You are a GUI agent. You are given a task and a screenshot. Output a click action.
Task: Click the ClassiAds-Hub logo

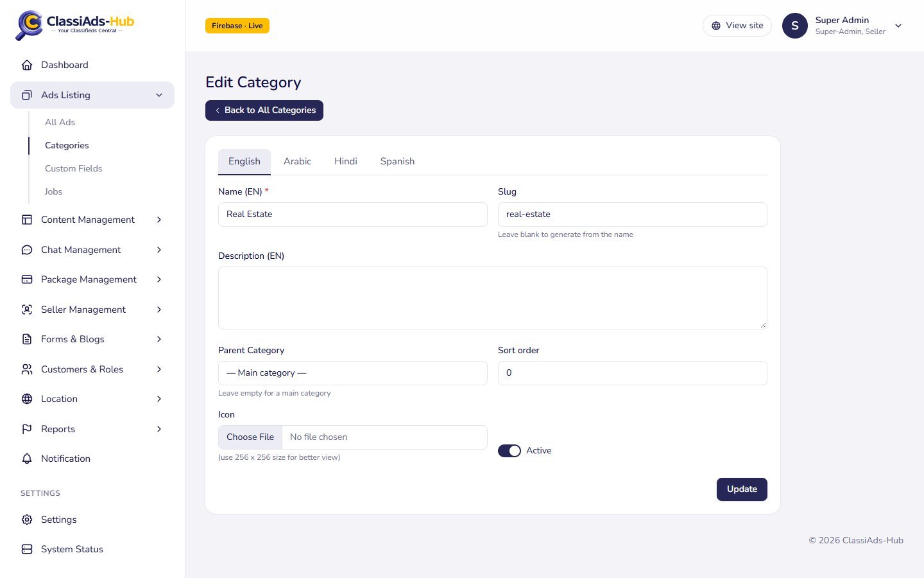coord(75,25)
